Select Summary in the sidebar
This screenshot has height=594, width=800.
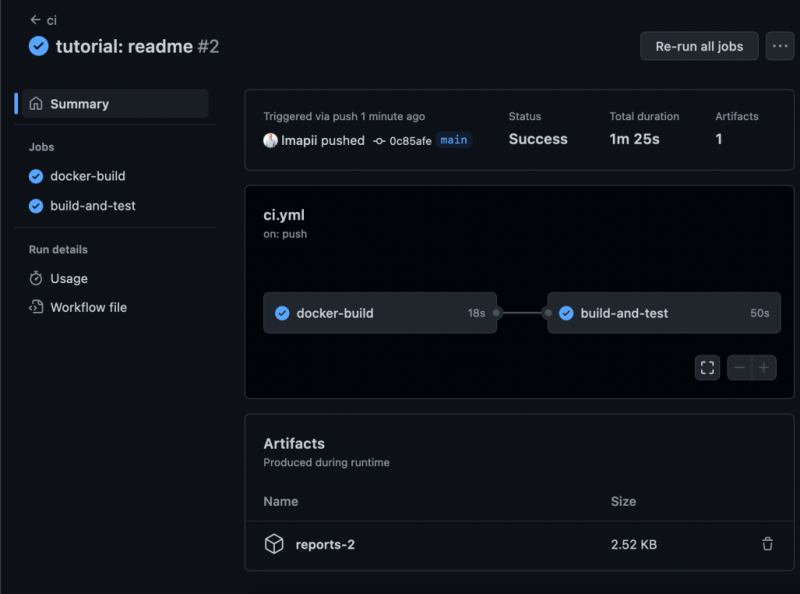pyautogui.click(x=79, y=104)
